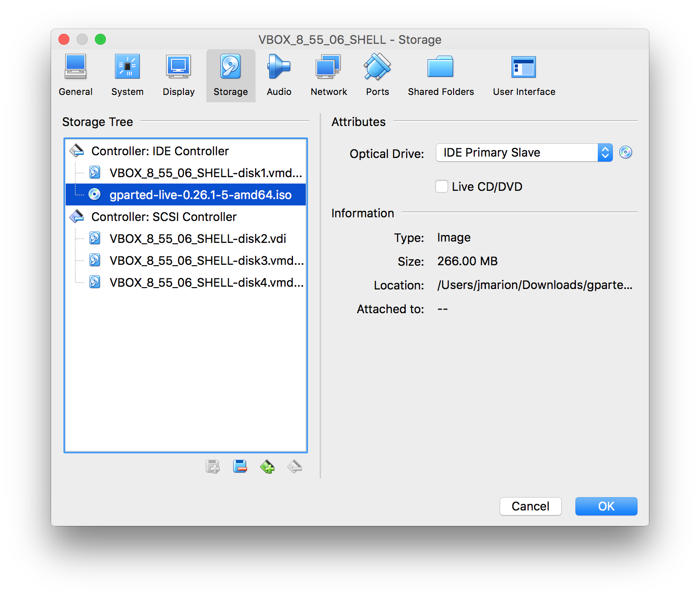This screenshot has height=599, width=700.
Task: Click the add attachment icon below the storage tree
Action: point(212,466)
